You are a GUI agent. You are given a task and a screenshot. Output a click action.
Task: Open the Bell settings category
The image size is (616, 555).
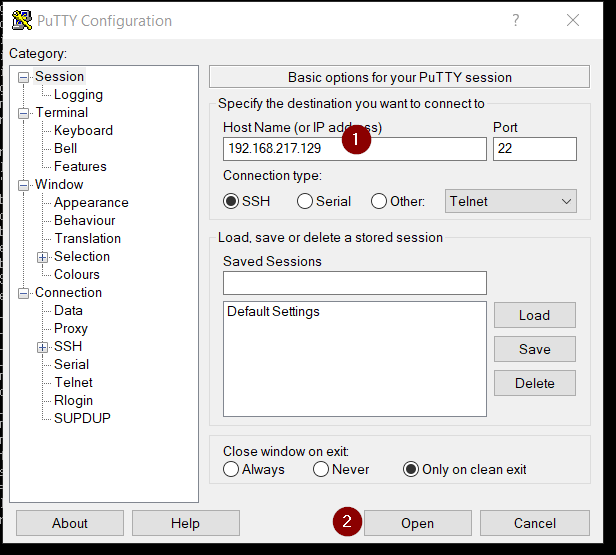click(x=65, y=148)
